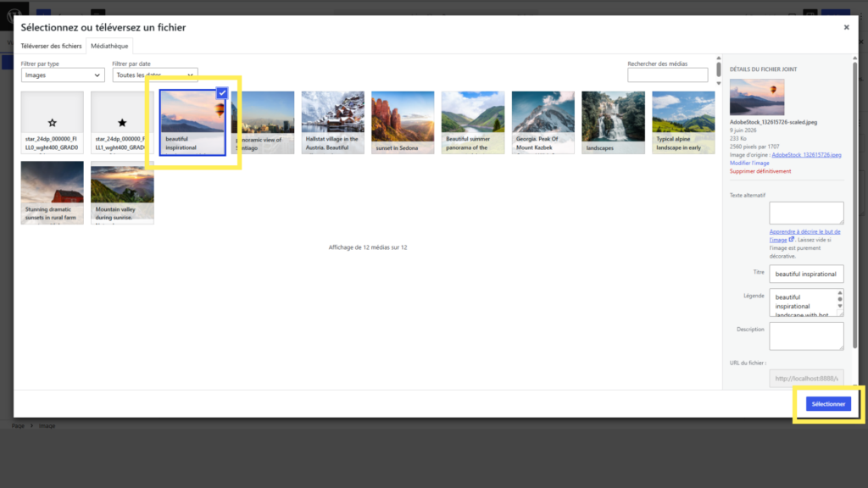Screen dimensions: 868x488
Task: Select the landscapes waterfall image
Action: pyautogui.click(x=613, y=122)
